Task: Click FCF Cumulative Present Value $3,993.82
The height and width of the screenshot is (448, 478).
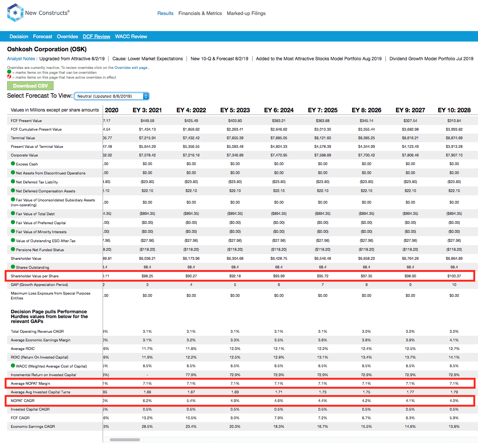Action: 454,129
